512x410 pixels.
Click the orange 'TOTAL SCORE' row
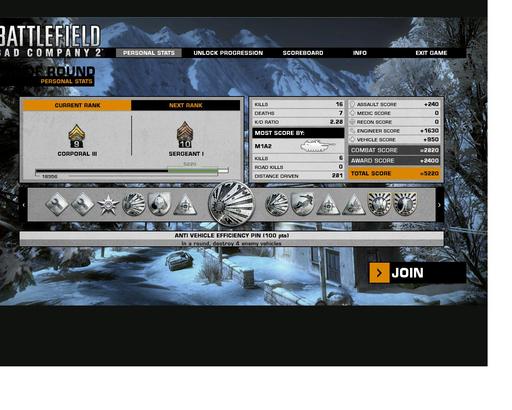pos(394,173)
